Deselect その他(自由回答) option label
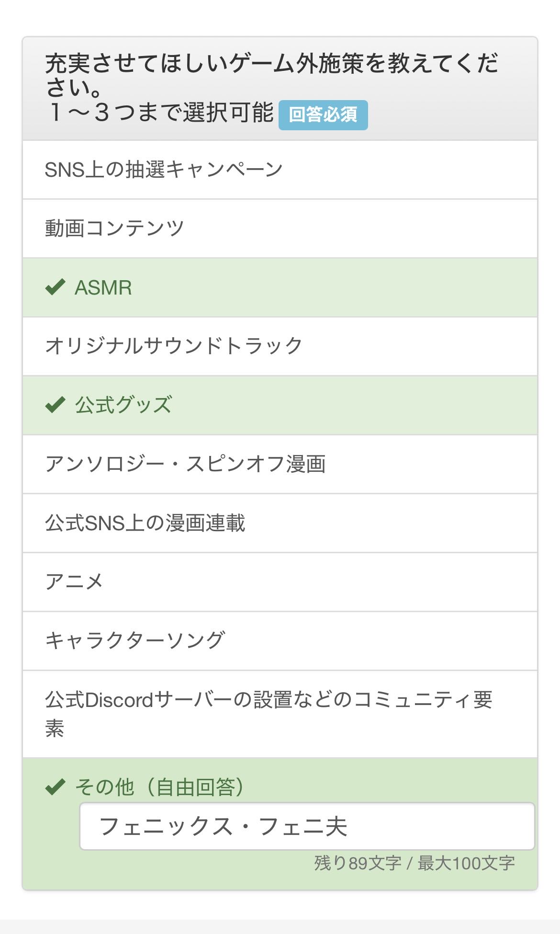Viewport: 560px width, 934px height. (x=160, y=786)
